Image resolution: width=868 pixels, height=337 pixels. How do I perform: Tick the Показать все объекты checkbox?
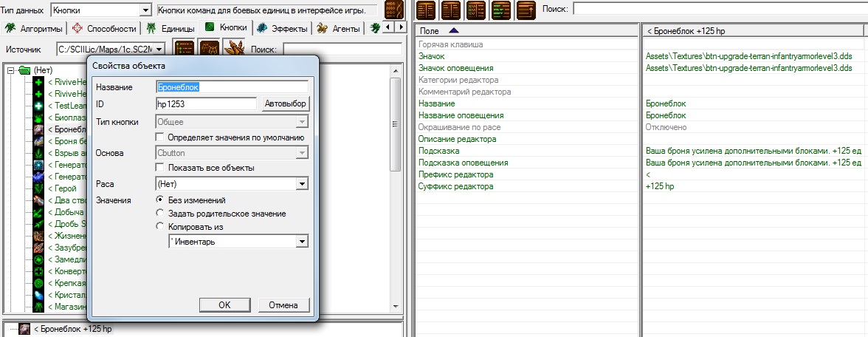[160, 167]
